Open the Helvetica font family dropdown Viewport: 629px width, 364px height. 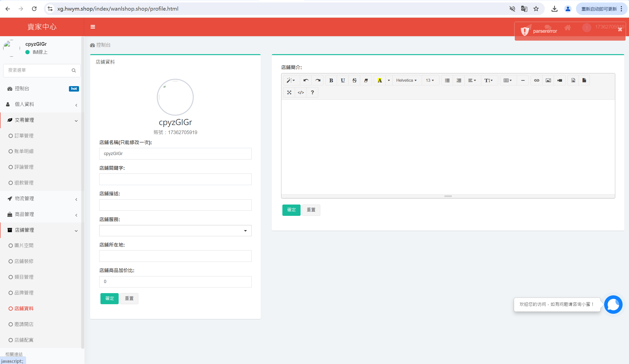point(406,80)
